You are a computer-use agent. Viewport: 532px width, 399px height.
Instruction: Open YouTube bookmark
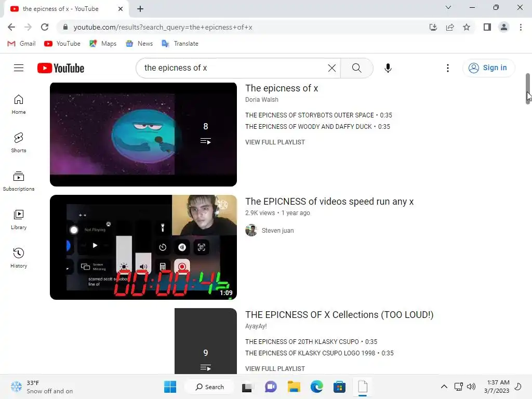(62, 44)
